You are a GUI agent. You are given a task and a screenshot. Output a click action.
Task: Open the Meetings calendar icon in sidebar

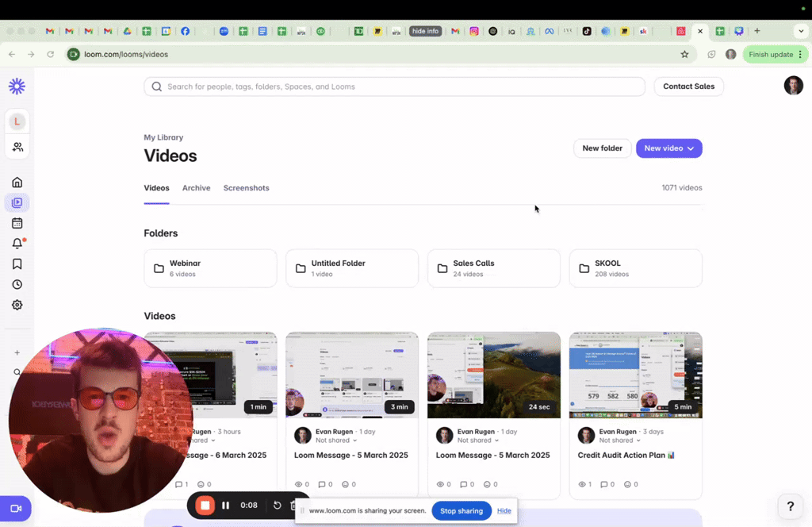click(x=17, y=223)
